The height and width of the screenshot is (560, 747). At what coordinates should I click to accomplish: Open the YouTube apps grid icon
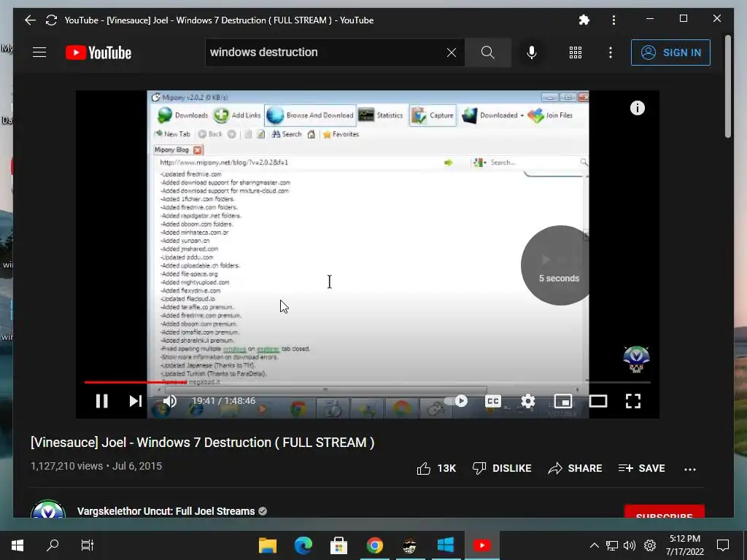576,52
